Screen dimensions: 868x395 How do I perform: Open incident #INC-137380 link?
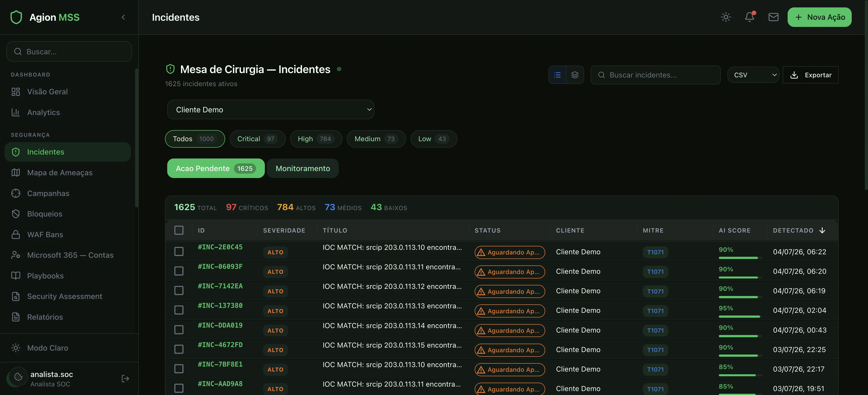[220, 306]
